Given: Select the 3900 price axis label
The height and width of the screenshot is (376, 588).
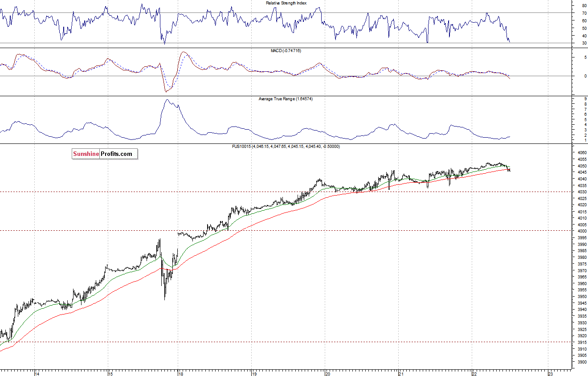Looking at the screenshot, I should (x=581, y=362).
